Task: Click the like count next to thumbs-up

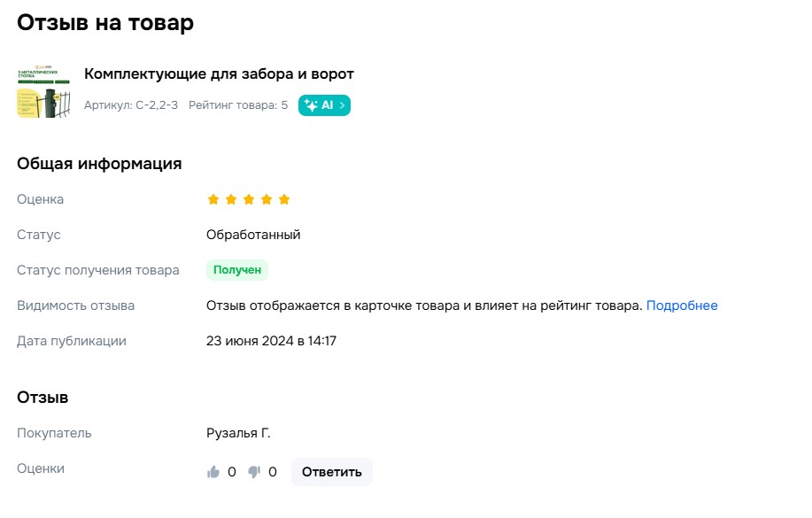Action: 231,472
